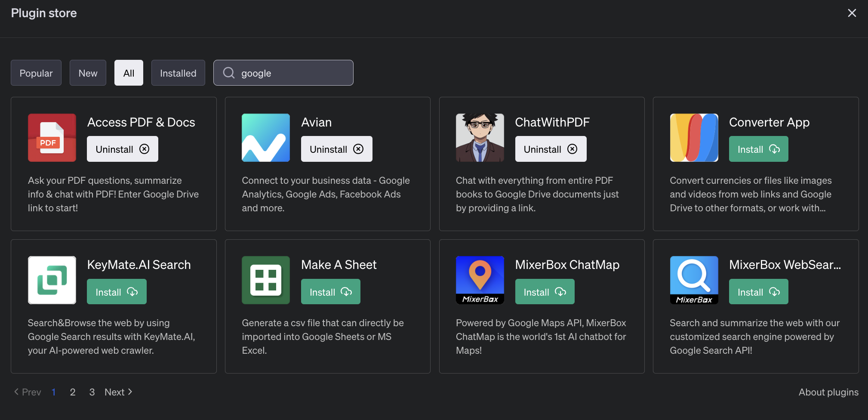Click the ChatWithPDF avatar icon

(479, 138)
